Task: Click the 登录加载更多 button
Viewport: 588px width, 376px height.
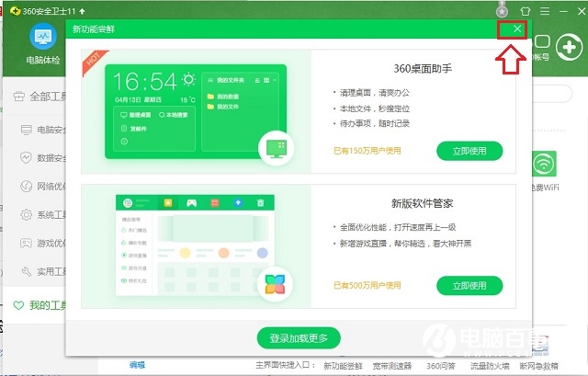Action: tap(299, 338)
